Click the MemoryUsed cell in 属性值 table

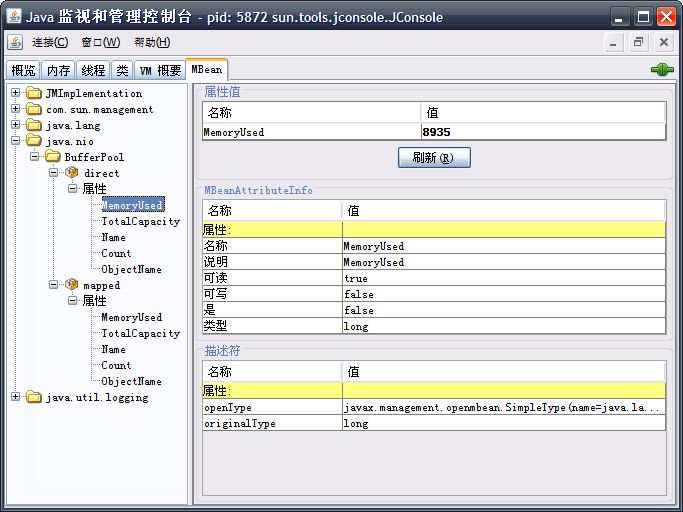(312, 132)
